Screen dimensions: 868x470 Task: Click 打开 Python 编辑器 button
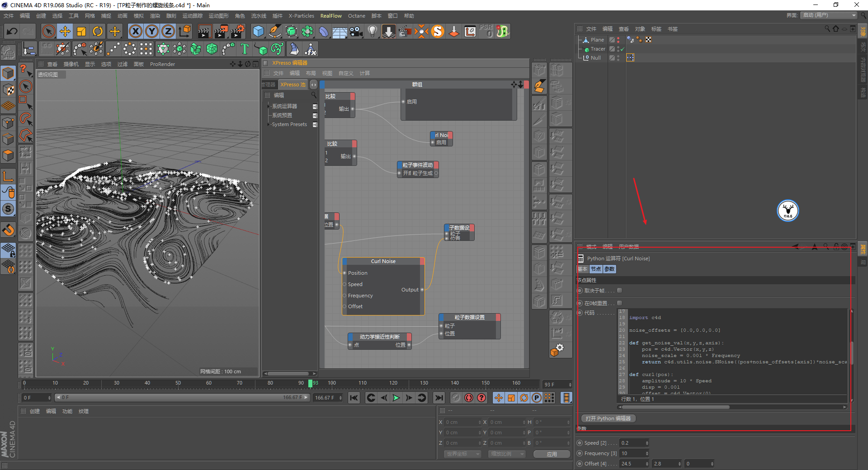click(608, 418)
